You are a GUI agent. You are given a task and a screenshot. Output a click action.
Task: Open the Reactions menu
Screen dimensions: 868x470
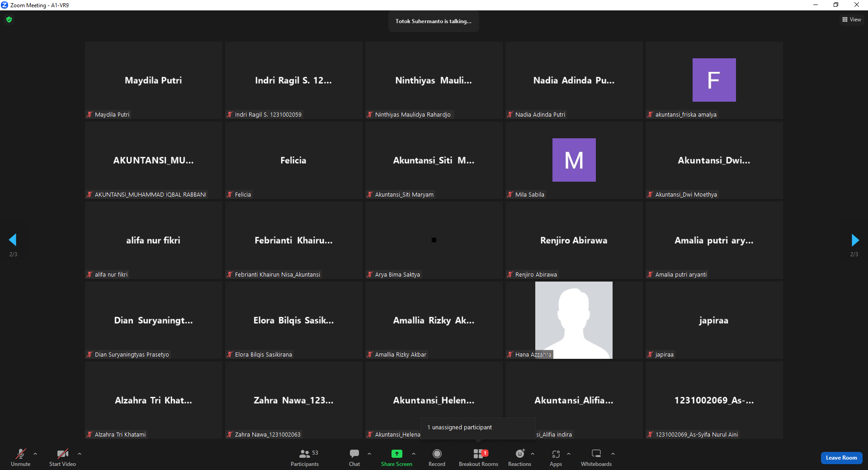[520, 457]
